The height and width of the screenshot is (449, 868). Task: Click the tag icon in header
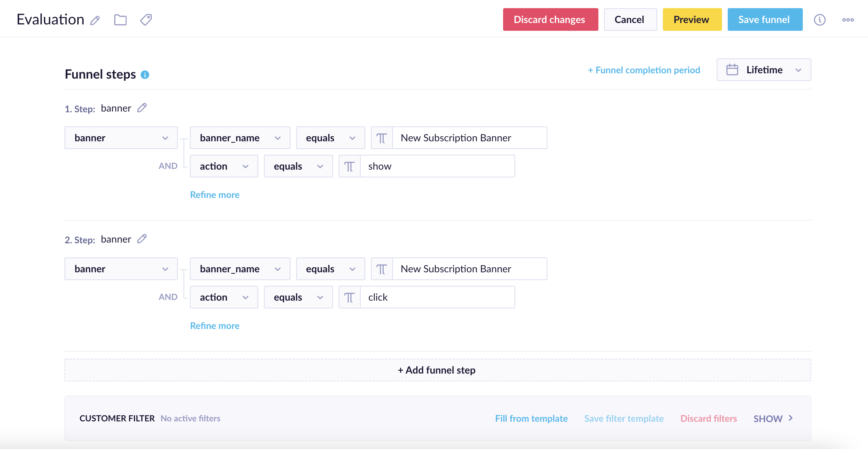pyautogui.click(x=146, y=20)
